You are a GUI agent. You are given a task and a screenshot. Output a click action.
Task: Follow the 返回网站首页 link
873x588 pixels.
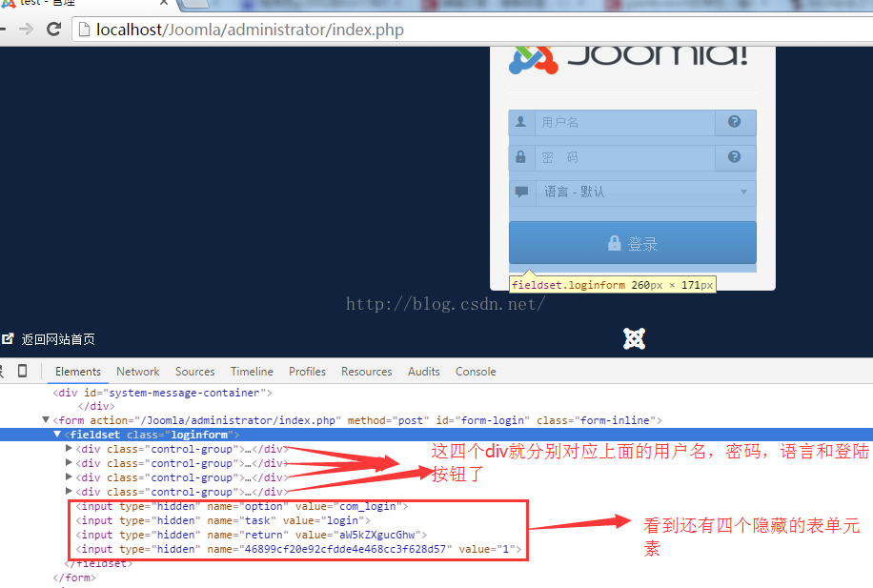(x=58, y=339)
